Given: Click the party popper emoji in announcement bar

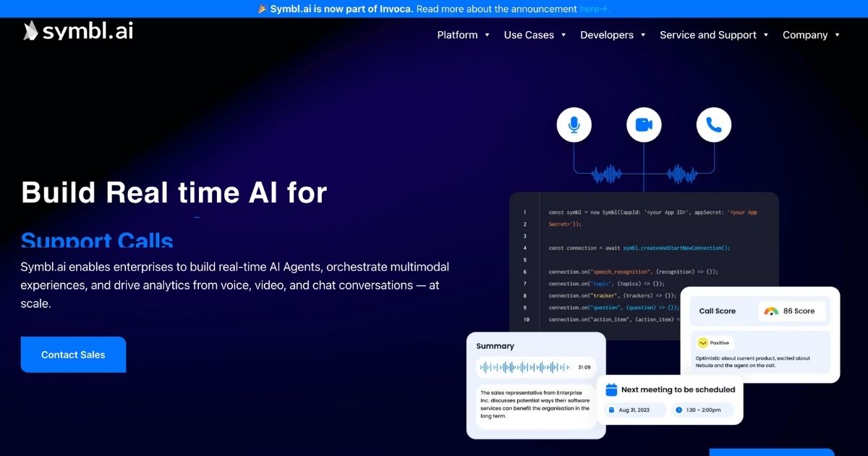Looking at the screenshot, I should pos(263,9).
